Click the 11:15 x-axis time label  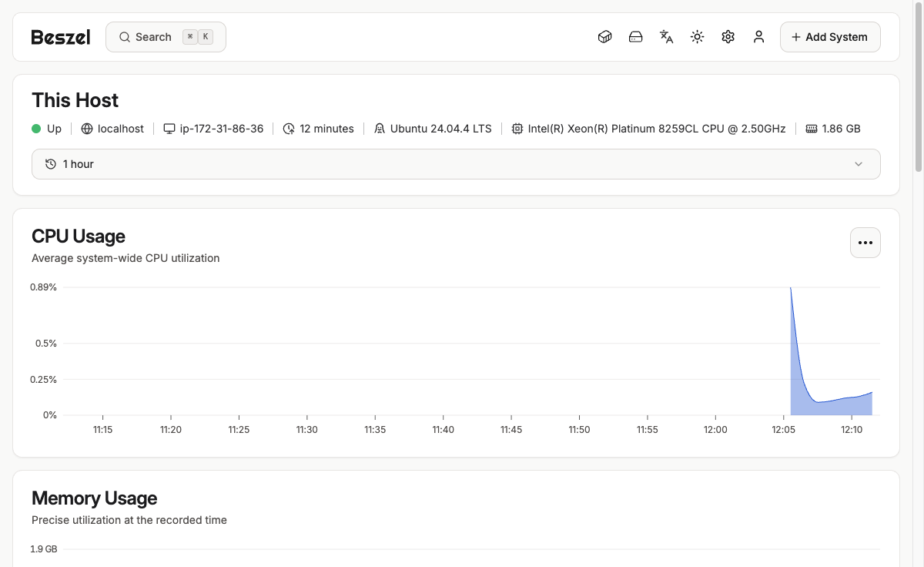102,430
